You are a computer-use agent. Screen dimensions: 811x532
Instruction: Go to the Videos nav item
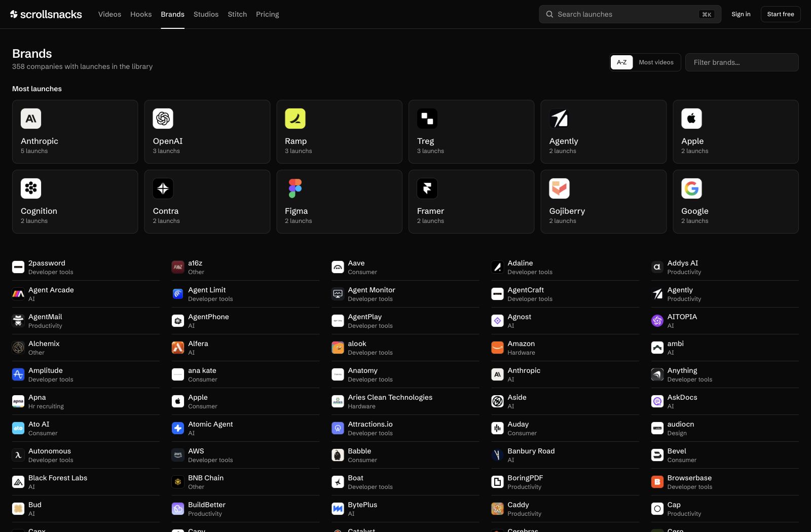109,14
